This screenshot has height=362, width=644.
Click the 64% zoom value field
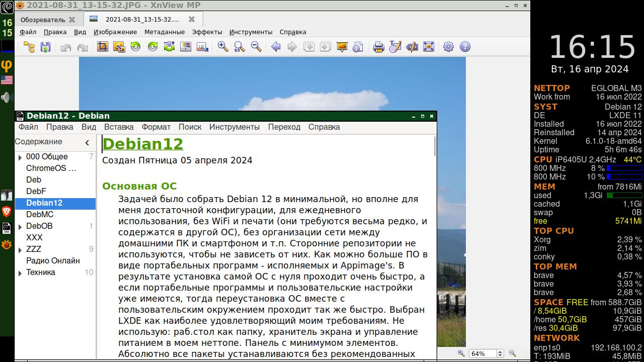tap(482, 353)
